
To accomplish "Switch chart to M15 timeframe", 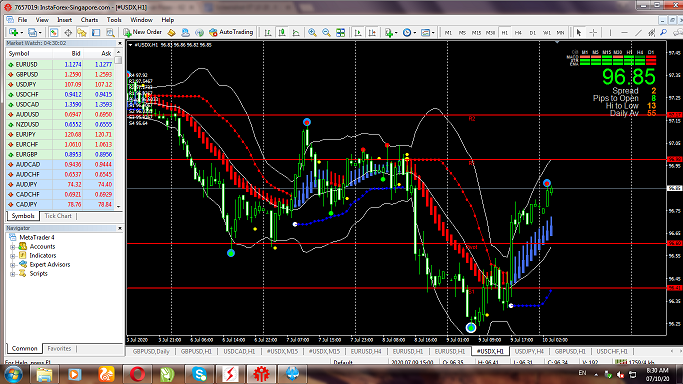I will tap(477, 33).
